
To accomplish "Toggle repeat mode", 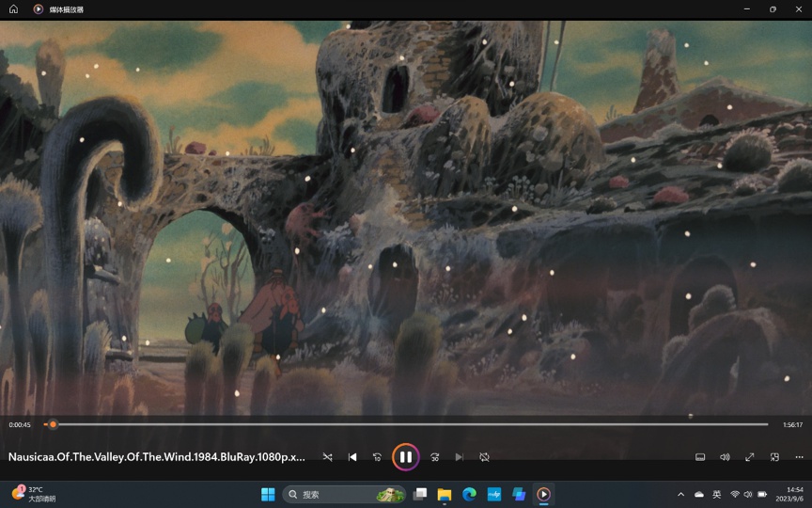I will [x=484, y=456].
